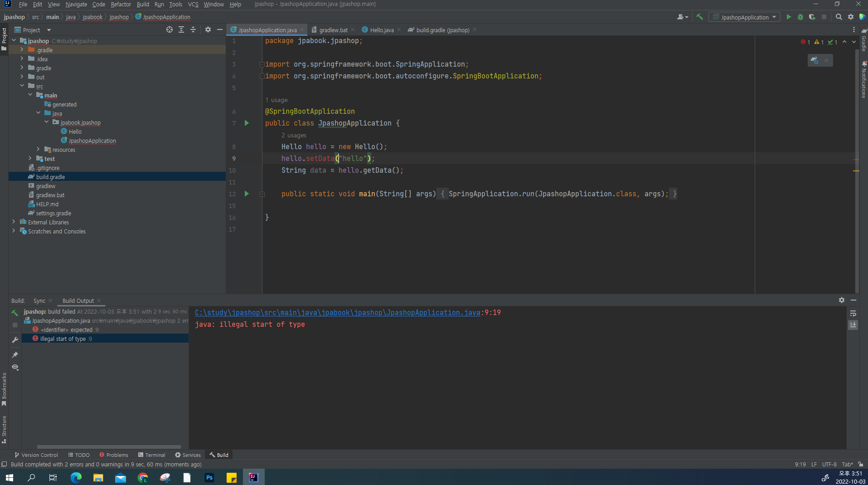Click the Run button in top toolbar
This screenshot has height=485, width=868.
(x=789, y=17)
